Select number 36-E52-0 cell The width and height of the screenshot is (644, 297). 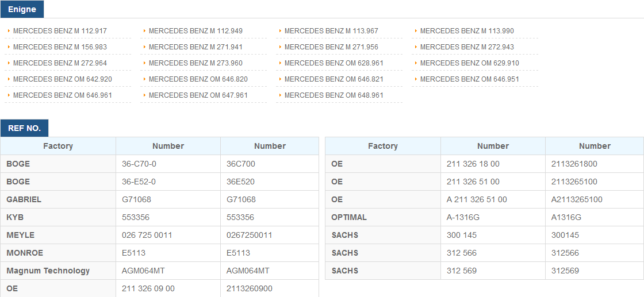click(168, 182)
